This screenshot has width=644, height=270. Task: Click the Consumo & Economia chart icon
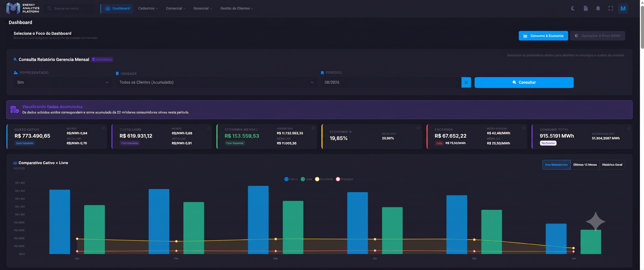point(525,36)
